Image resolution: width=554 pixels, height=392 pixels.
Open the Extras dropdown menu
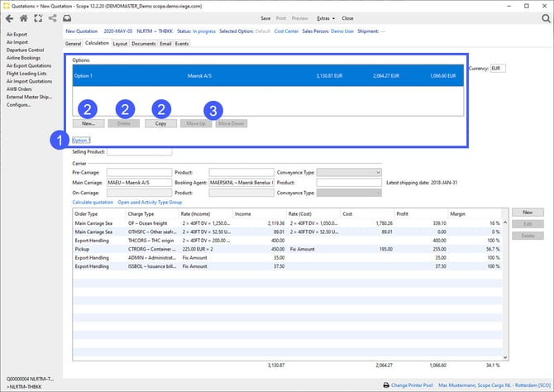coord(324,17)
